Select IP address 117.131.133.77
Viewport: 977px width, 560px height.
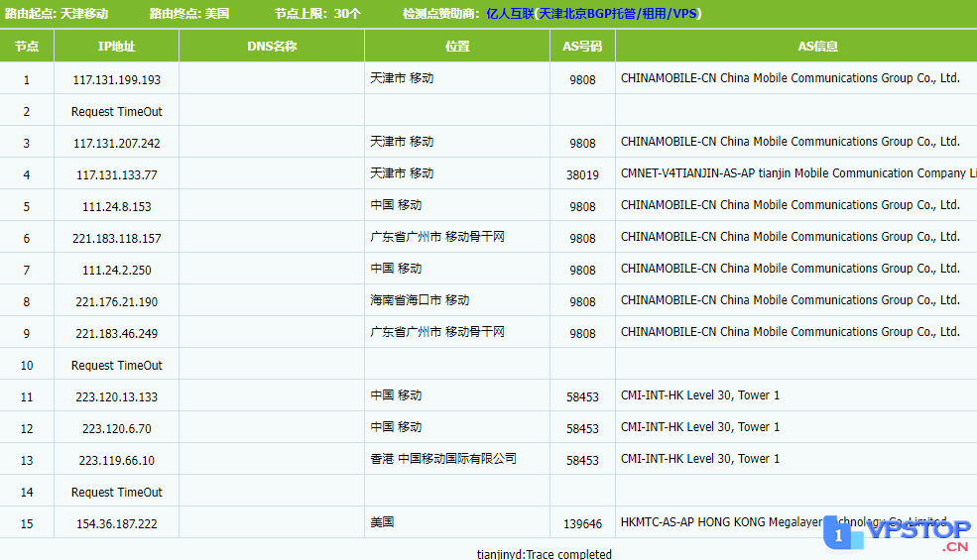[x=116, y=175]
